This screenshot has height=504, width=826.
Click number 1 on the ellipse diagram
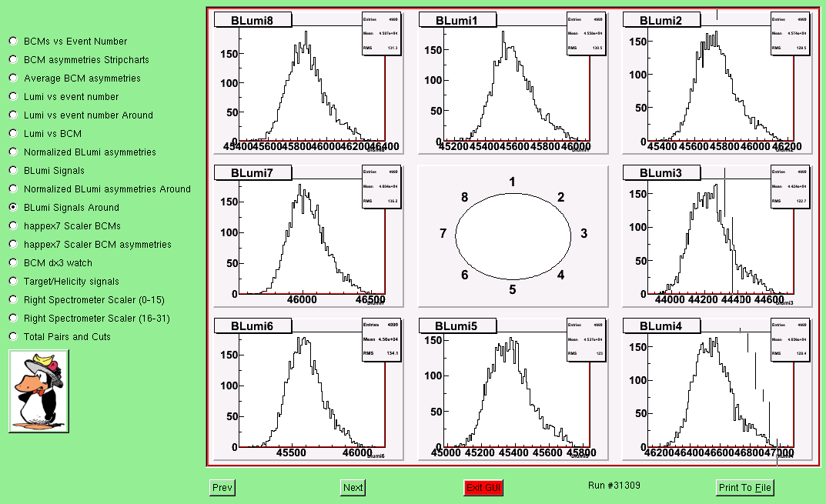pos(512,182)
